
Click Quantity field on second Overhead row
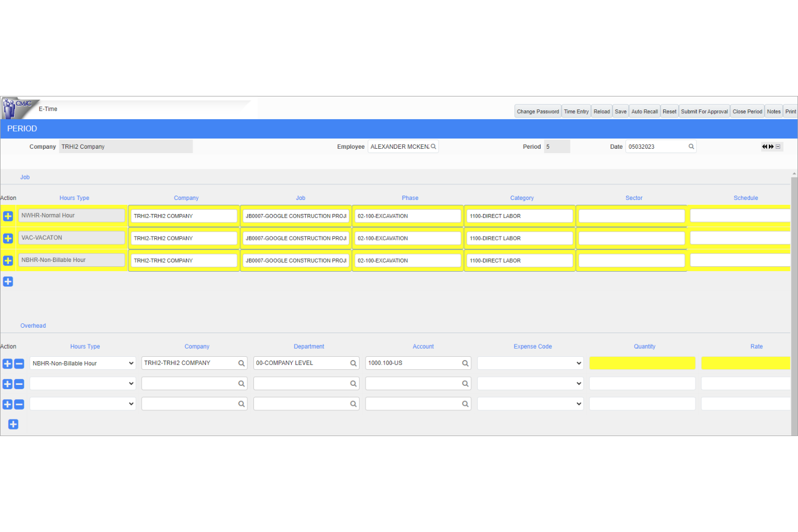pyautogui.click(x=642, y=384)
